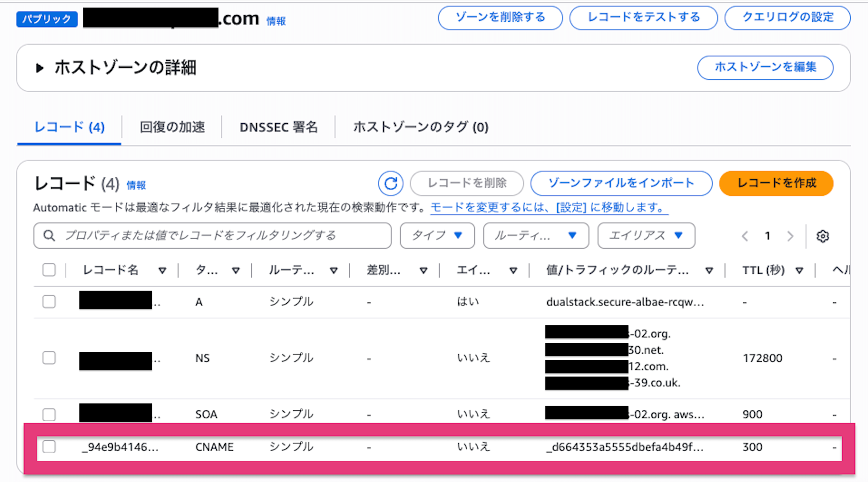868x482 pixels.
Task: Sort the エイリアス column arrow
Action: (x=513, y=271)
